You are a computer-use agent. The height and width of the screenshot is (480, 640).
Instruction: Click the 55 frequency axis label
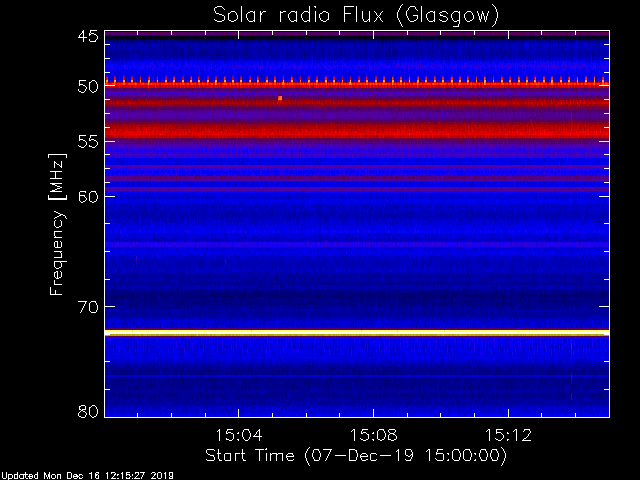pyautogui.click(x=88, y=142)
